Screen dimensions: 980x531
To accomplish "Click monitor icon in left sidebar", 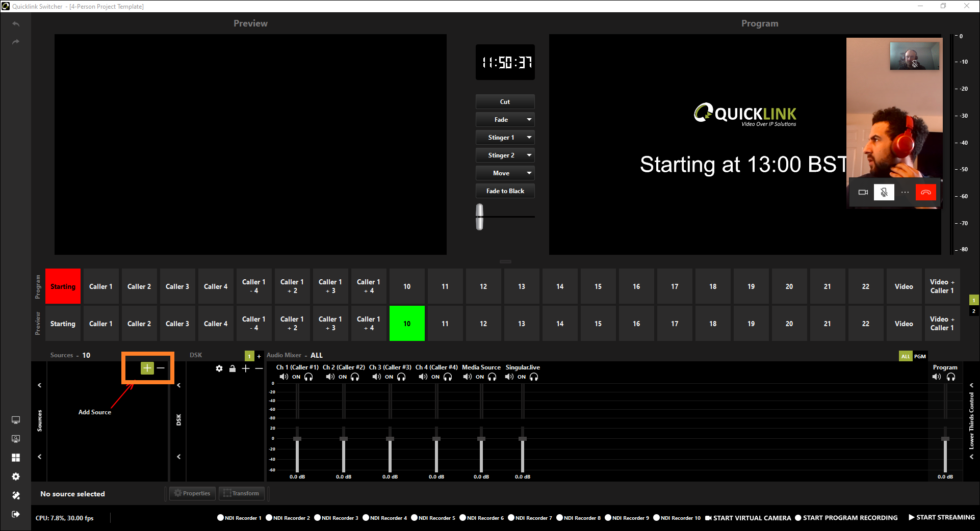I will click(x=16, y=420).
